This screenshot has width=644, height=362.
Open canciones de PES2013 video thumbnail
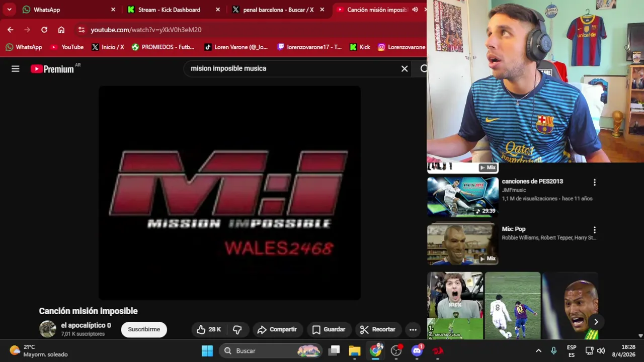pos(463,197)
